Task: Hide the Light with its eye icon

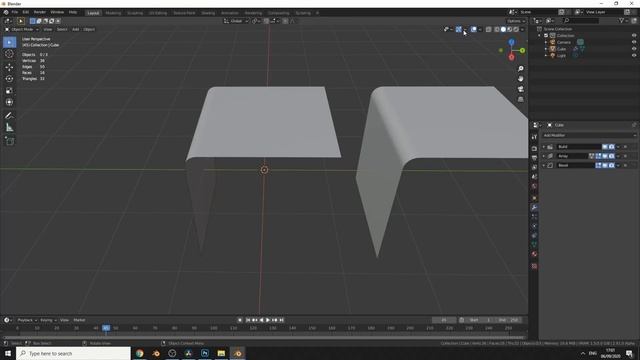Action: (x=634, y=56)
